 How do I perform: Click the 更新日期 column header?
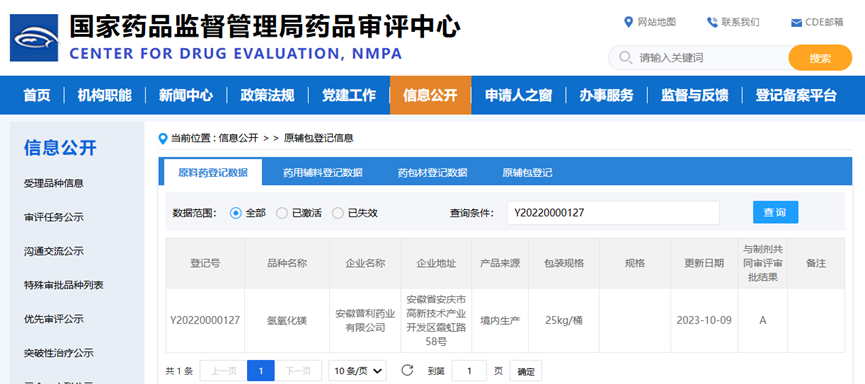(704, 263)
